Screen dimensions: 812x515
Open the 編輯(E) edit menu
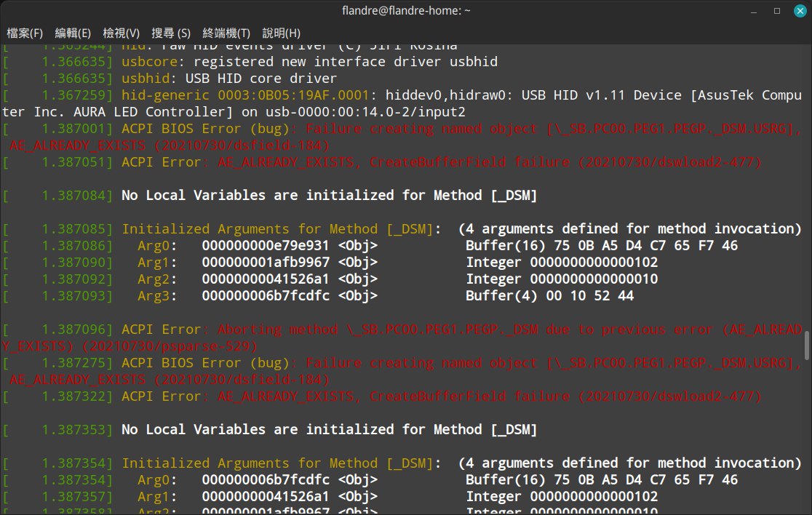point(73,33)
